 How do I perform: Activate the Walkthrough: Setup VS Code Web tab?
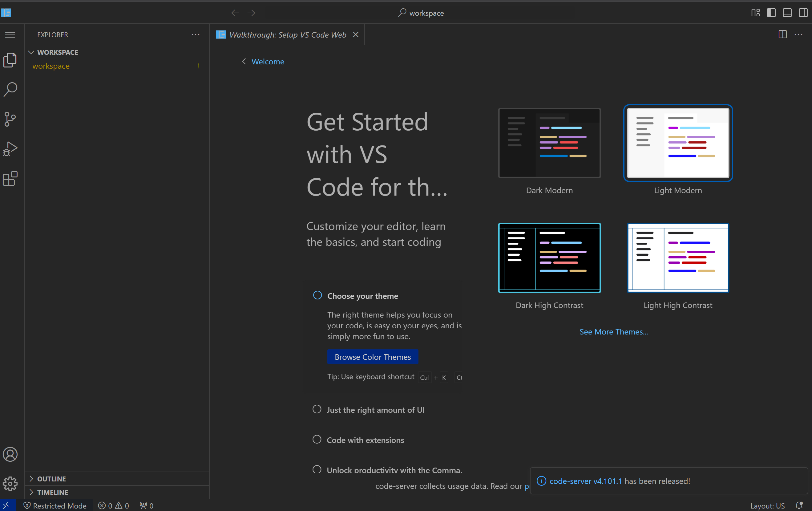[x=287, y=35]
